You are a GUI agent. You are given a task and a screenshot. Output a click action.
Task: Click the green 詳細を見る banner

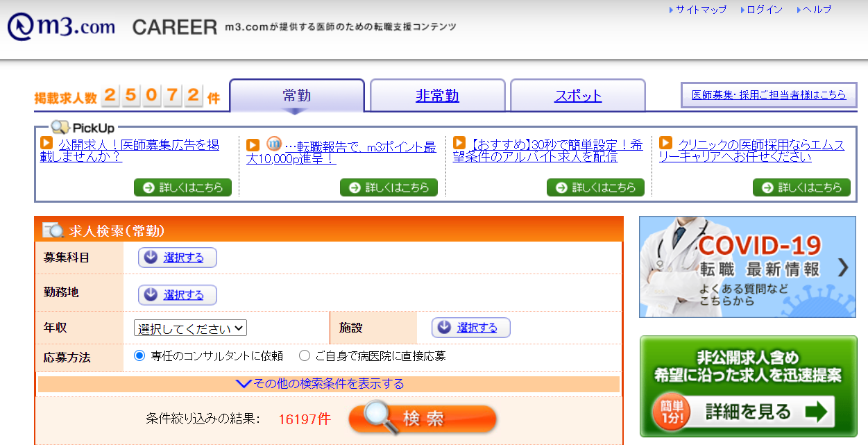(748, 387)
